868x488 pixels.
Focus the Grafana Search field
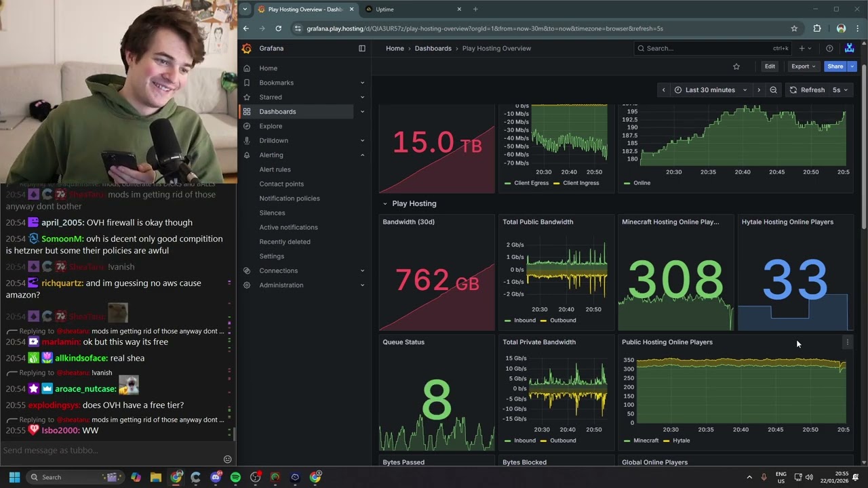click(712, 48)
